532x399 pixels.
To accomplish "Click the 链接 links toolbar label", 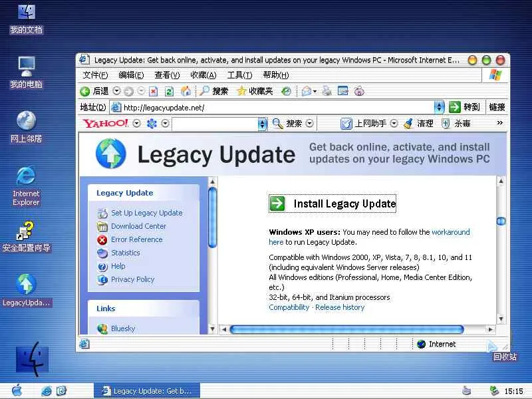I will pyautogui.click(x=497, y=107).
